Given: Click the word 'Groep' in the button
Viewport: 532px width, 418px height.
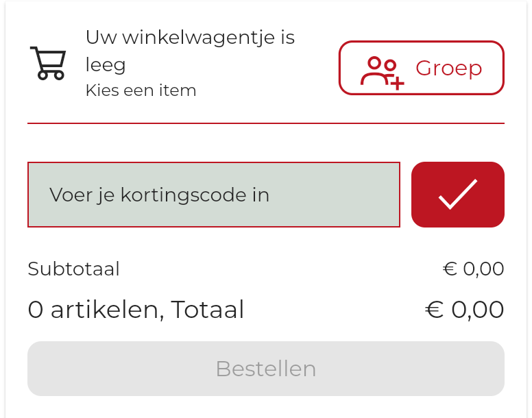Looking at the screenshot, I should [448, 69].
